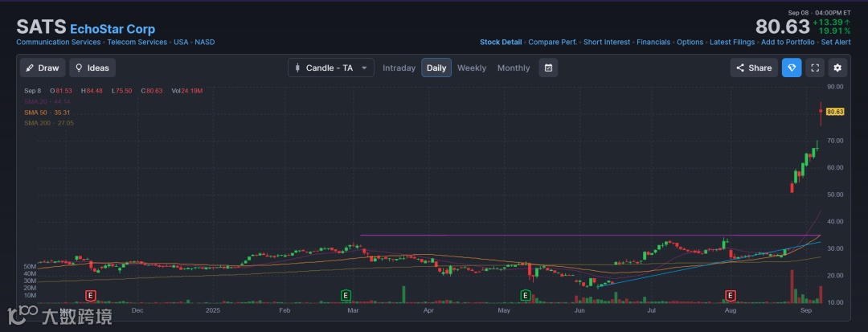Open the Draw tool

click(43, 68)
